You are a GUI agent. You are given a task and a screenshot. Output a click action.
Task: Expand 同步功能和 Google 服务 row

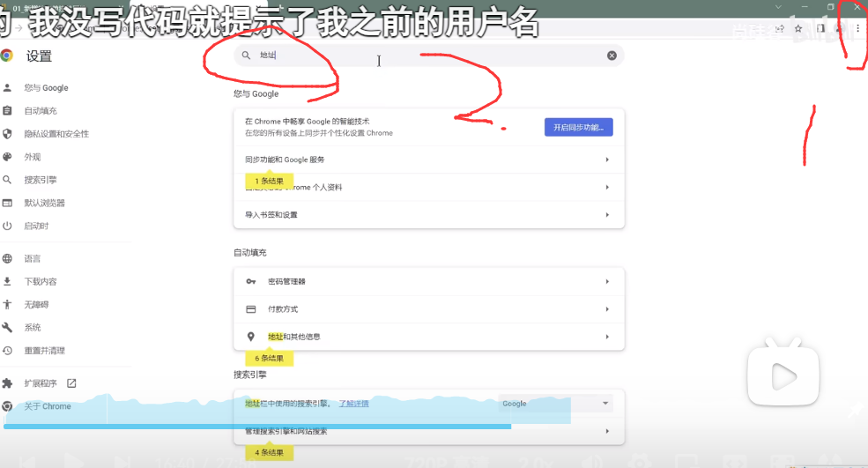click(429, 160)
